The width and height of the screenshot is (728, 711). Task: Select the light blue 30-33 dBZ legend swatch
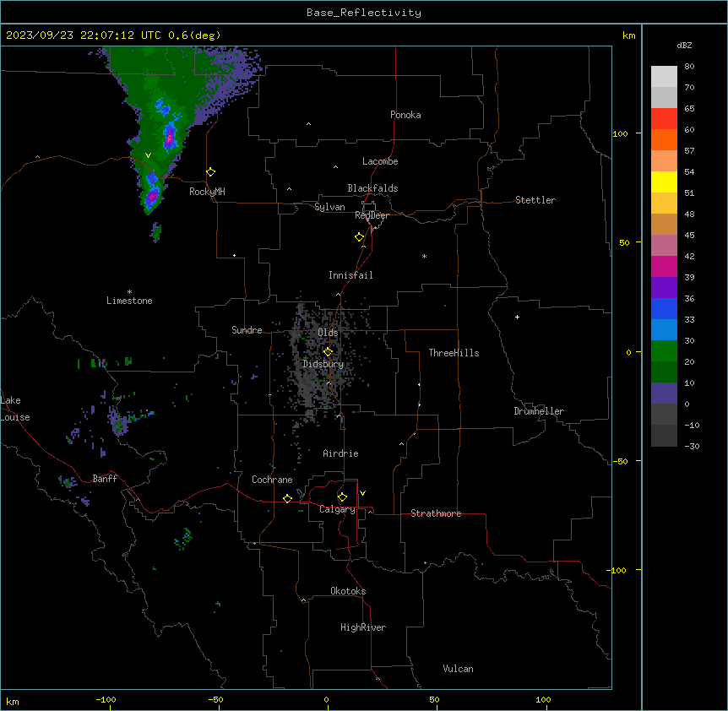(664, 329)
